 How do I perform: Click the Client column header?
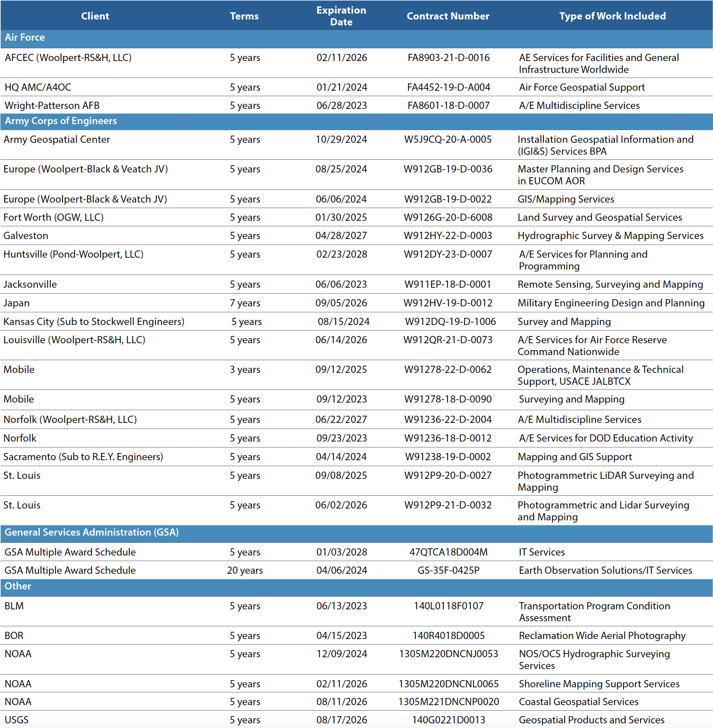coord(95,16)
